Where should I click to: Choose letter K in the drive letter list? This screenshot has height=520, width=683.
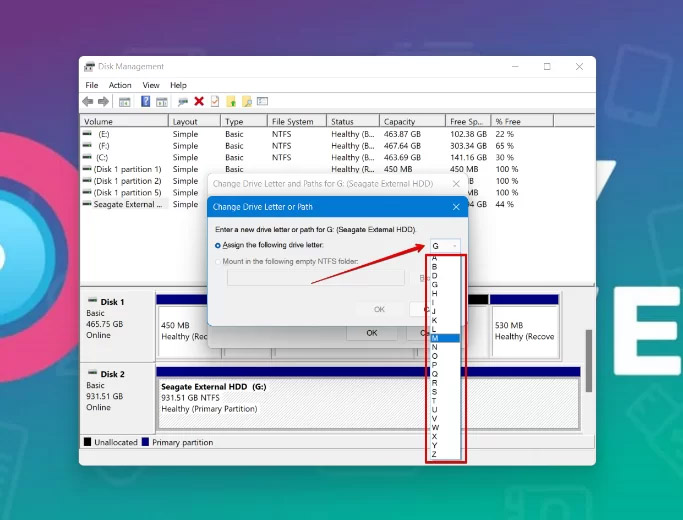445,320
